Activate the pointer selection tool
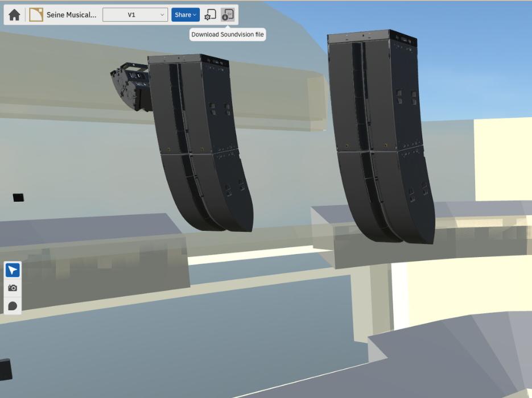Screen dimensions: 532x398 click(13, 270)
